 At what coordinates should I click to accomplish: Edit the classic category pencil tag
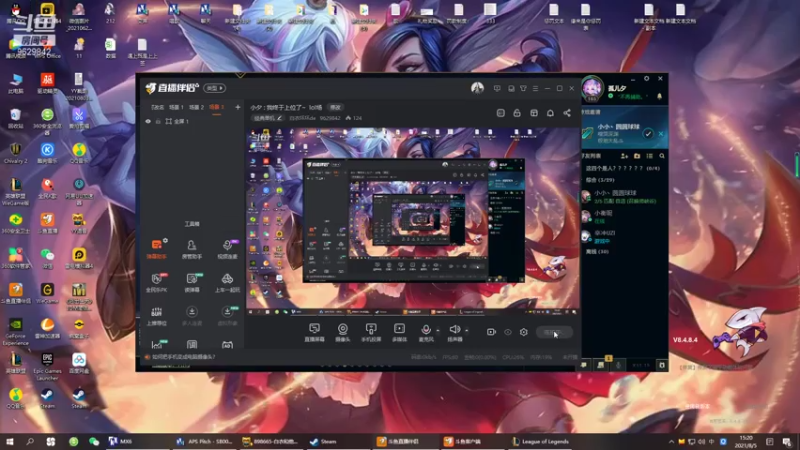pos(268,118)
